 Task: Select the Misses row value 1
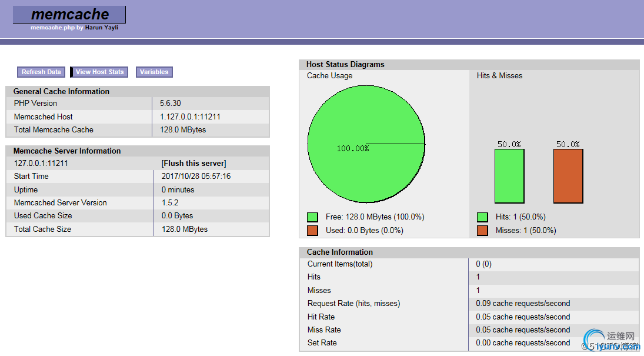tap(478, 291)
